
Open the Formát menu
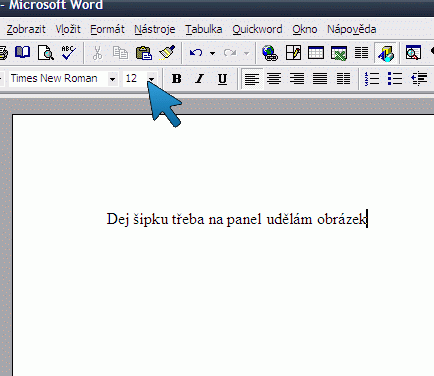[x=107, y=29]
